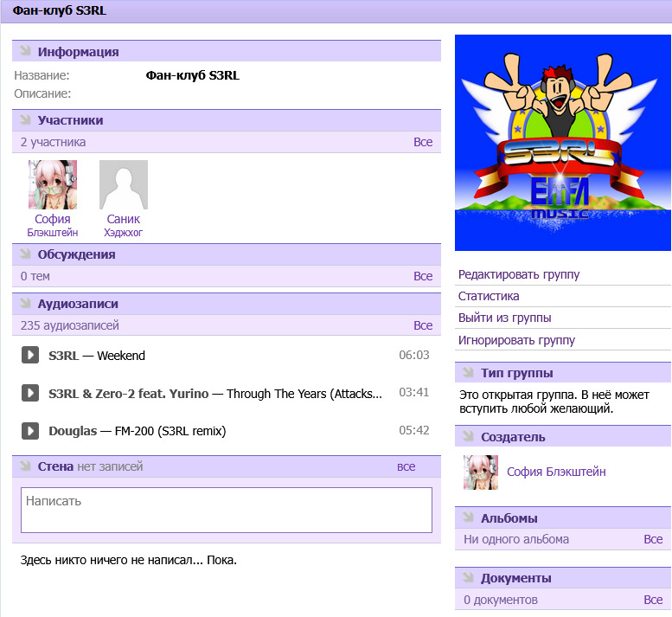672x617 pixels.
Task: Click the Саник Хэджхог member name link
Action: 124,226
